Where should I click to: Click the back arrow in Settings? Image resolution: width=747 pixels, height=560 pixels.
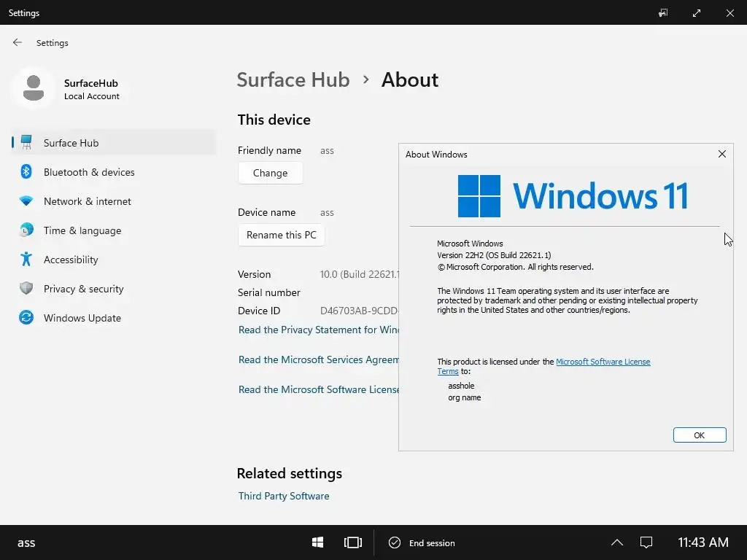(x=18, y=42)
